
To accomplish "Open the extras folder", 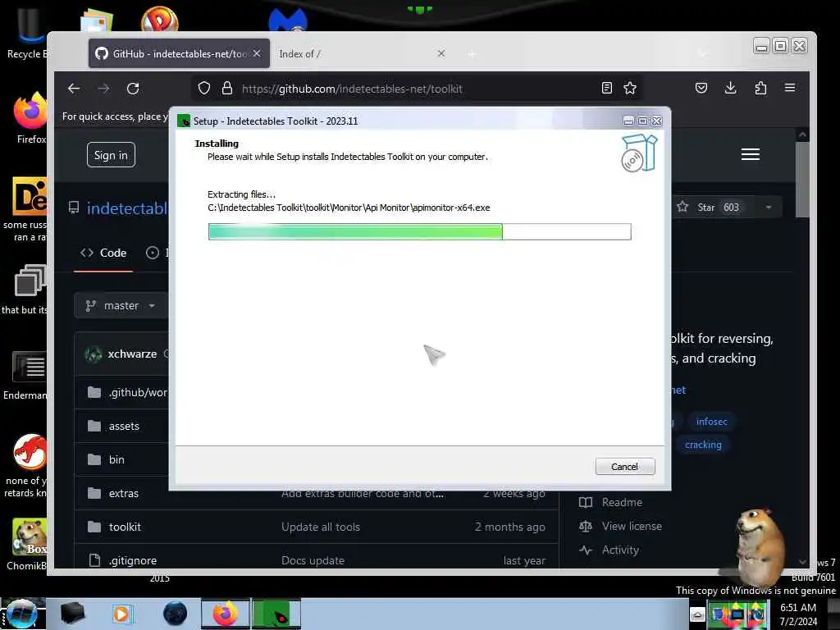I will pos(123,493).
